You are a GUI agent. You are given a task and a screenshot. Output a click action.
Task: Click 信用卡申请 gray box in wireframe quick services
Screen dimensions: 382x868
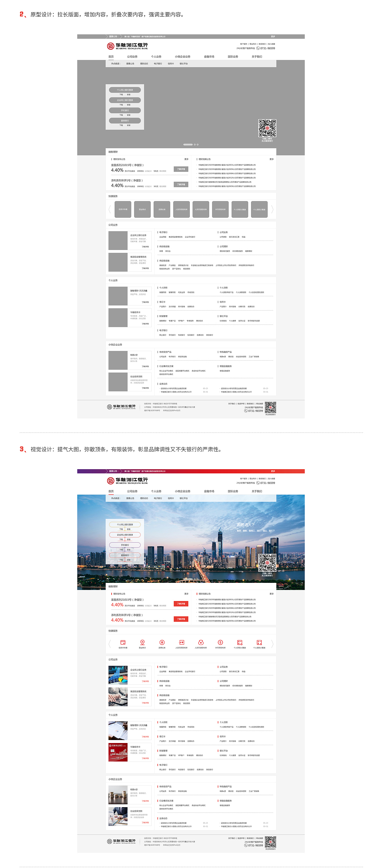123,209
